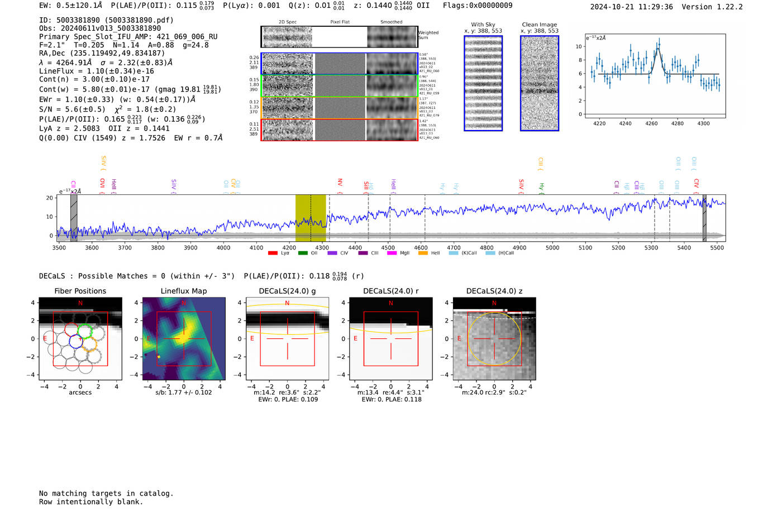Image resolution: width=782 pixels, height=532 pixels.
Task: Open the DECaLS(24.0) g image
Action: [287, 338]
